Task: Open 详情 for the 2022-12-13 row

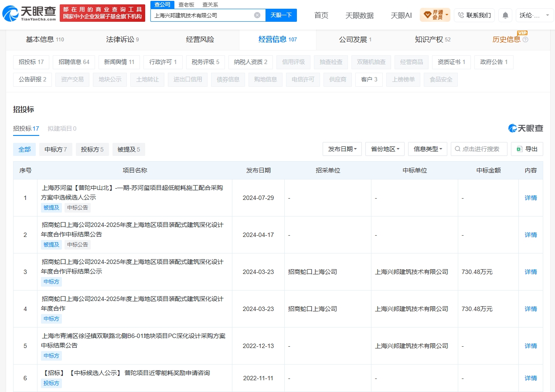Action: (x=531, y=346)
